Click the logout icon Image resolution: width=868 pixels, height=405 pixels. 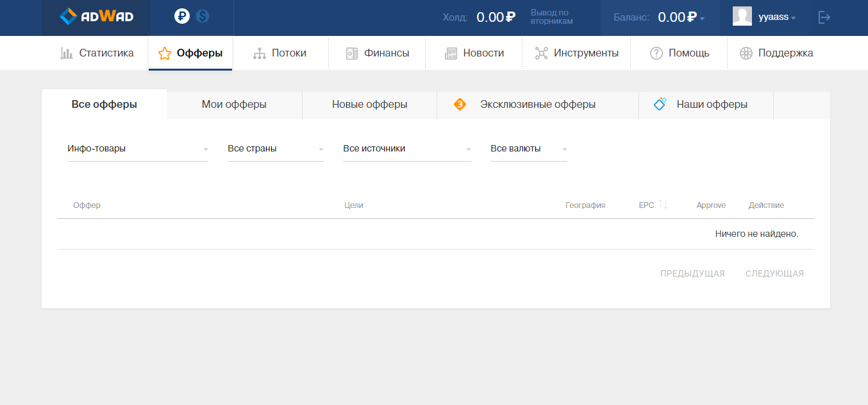(x=824, y=17)
